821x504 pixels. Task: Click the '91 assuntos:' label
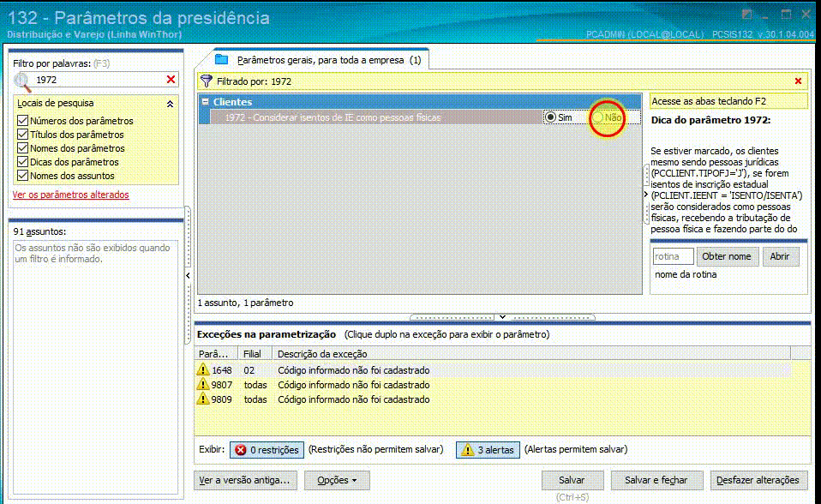[x=39, y=231]
